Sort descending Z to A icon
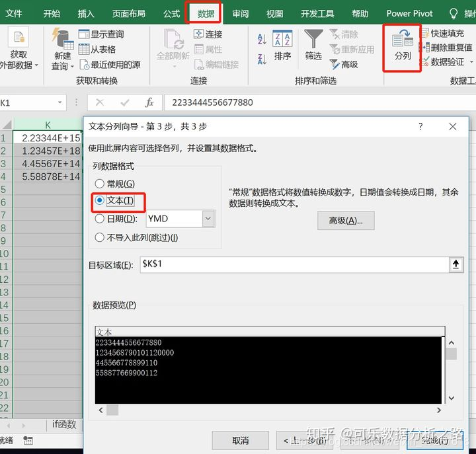476x454 pixels. click(x=262, y=59)
